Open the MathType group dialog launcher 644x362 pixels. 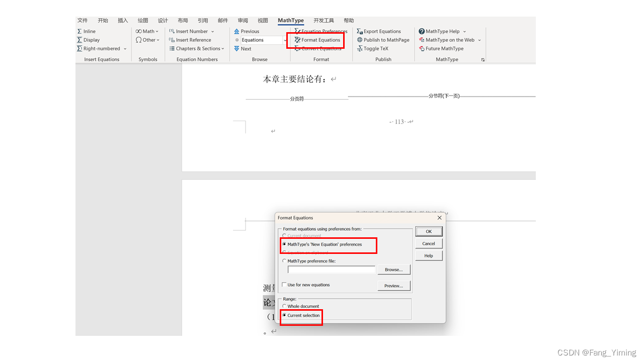(483, 60)
